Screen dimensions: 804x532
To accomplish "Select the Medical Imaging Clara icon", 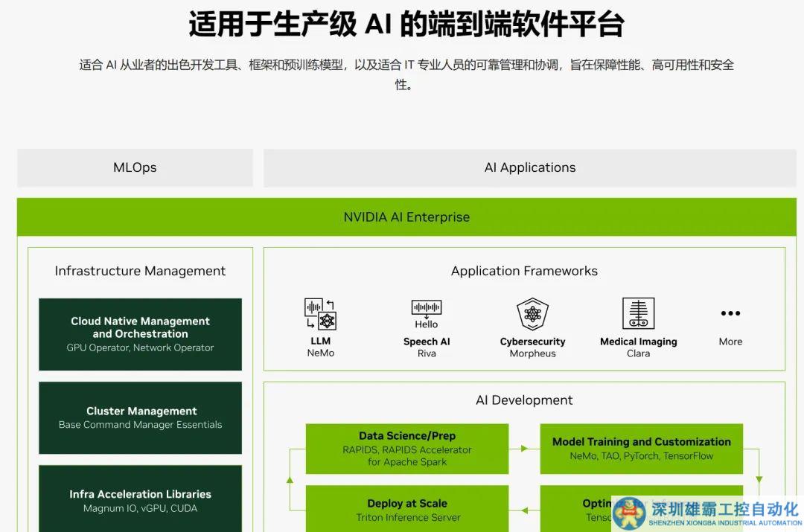I will (x=638, y=312).
